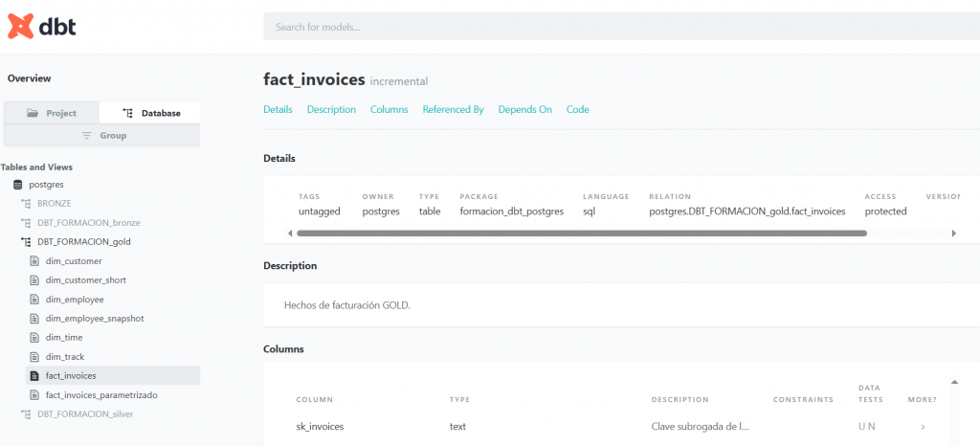Click the fact_invoices_parametrizado file icon

pyautogui.click(x=34, y=394)
